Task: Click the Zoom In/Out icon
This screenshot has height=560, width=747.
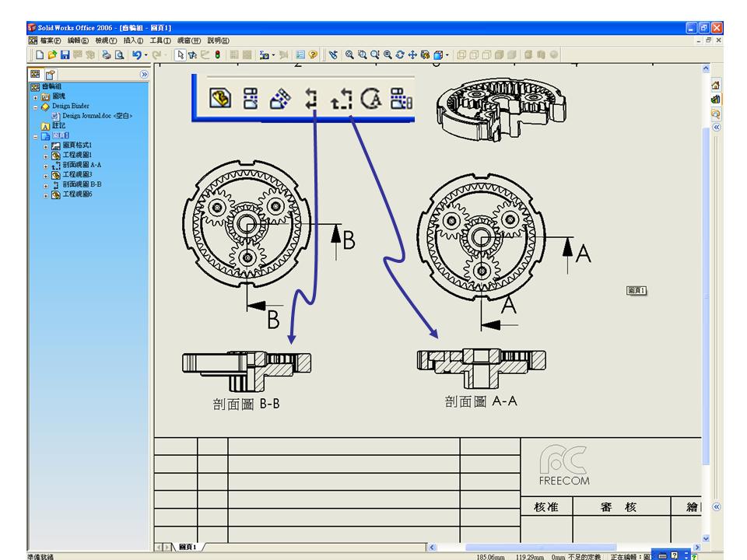Action: tap(375, 54)
